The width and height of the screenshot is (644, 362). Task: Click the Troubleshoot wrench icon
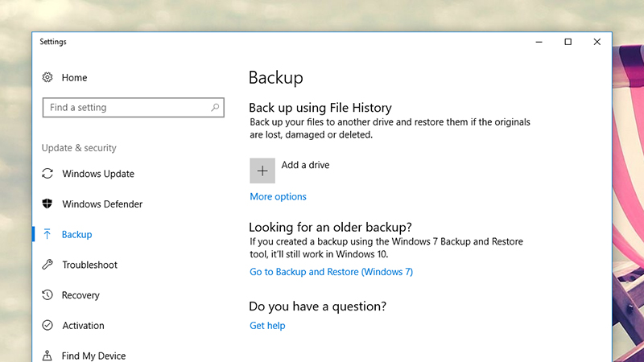point(47,265)
